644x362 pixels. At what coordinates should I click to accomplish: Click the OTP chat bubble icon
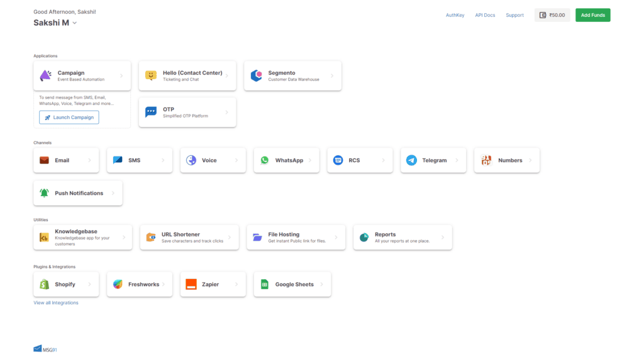pyautogui.click(x=151, y=112)
